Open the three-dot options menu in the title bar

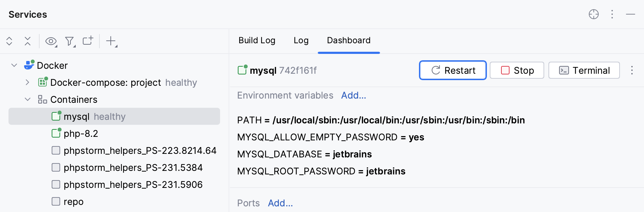[x=612, y=15]
